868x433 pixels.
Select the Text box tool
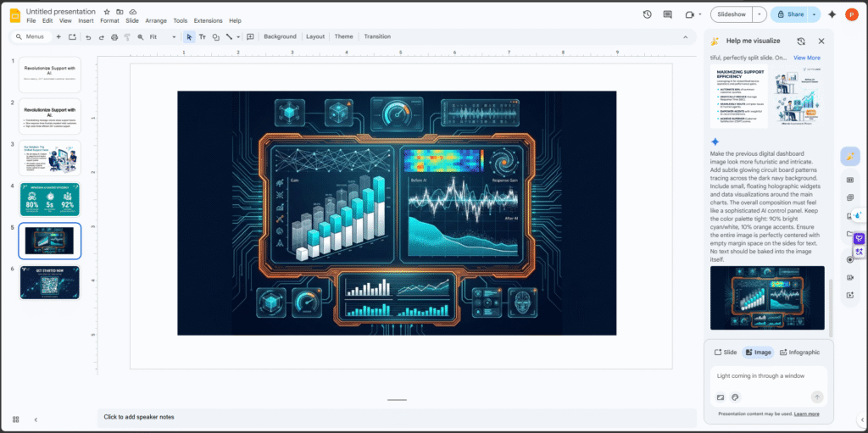click(203, 37)
